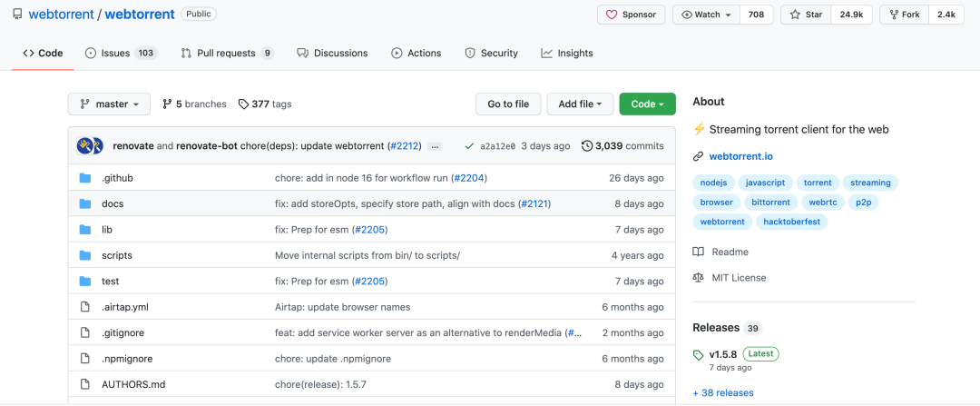Click the commit history clock icon
The image size is (980, 406).
[587, 145]
